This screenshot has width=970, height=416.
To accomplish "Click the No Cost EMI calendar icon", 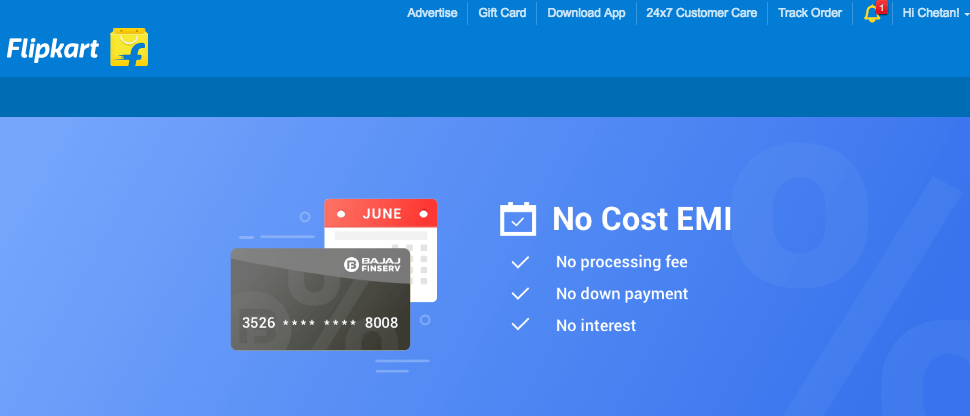I will tap(518, 219).
